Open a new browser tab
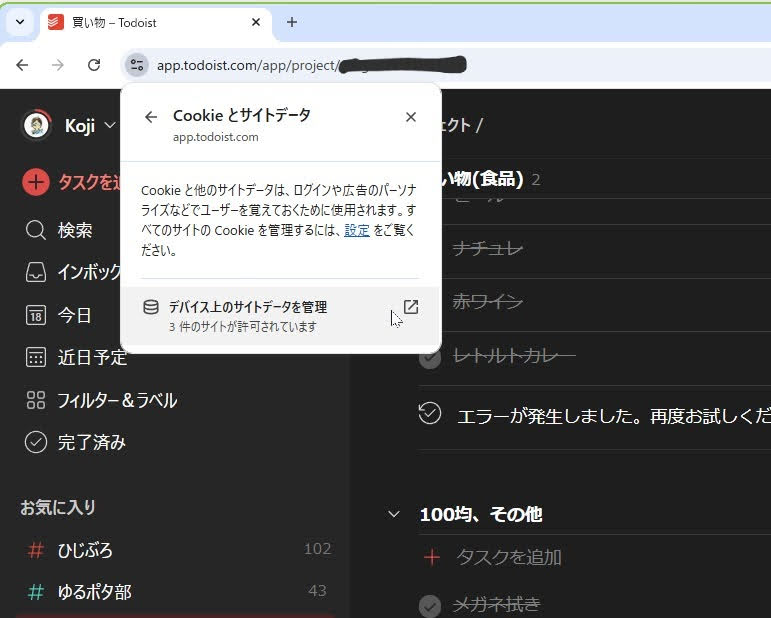This screenshot has height=618, width=771. tap(292, 22)
